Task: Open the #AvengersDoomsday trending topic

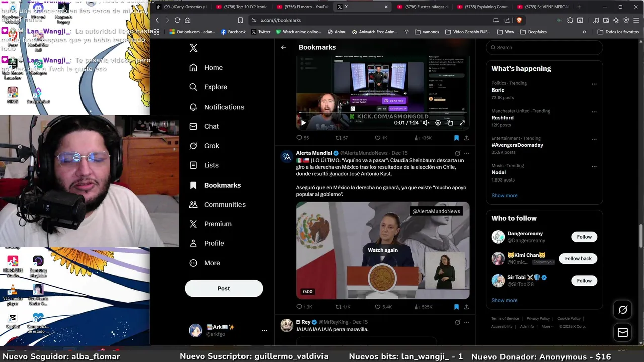Action: (517, 145)
